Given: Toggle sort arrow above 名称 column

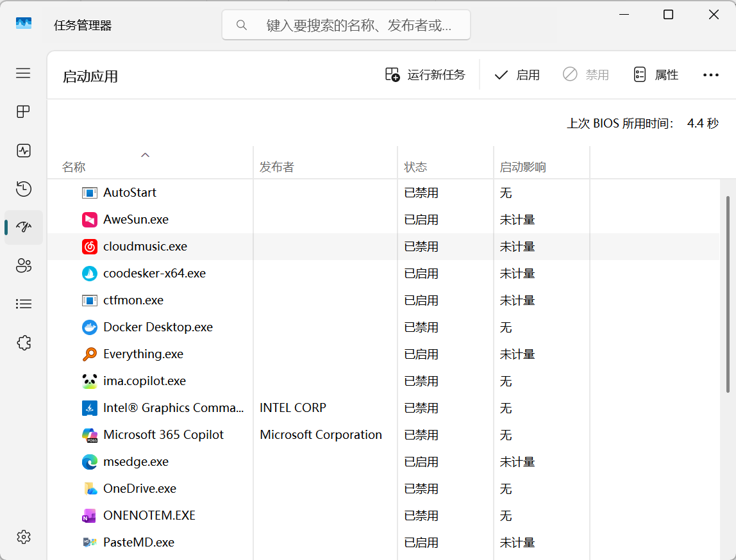Looking at the screenshot, I should [146, 155].
